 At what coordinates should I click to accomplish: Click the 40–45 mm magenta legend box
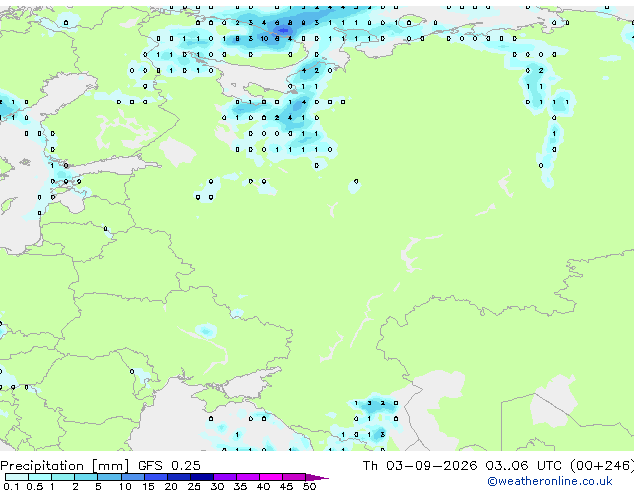point(271,477)
